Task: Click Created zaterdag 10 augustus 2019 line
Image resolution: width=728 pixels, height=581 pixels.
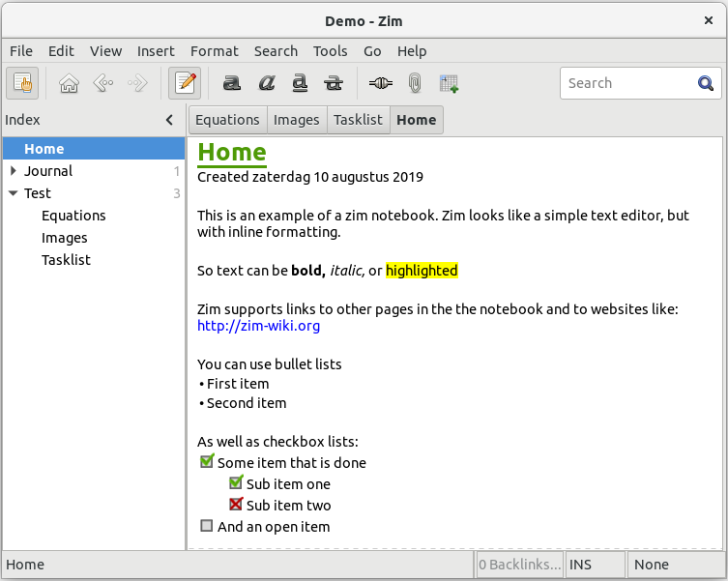Action: coord(310,177)
